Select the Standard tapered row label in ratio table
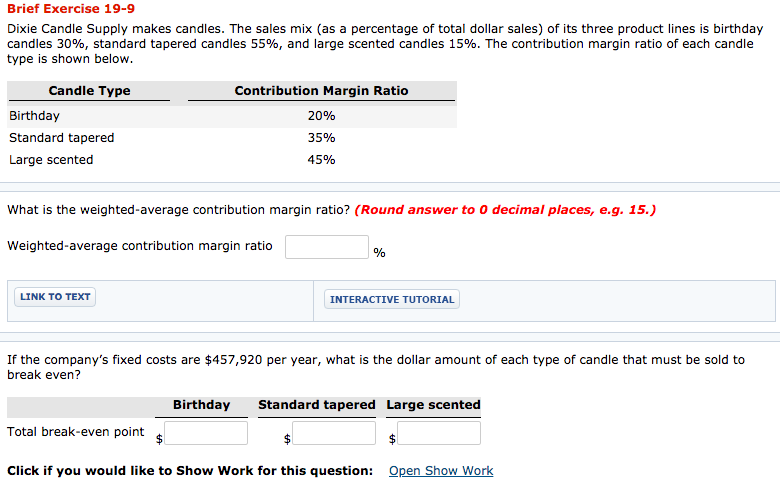 [62, 138]
